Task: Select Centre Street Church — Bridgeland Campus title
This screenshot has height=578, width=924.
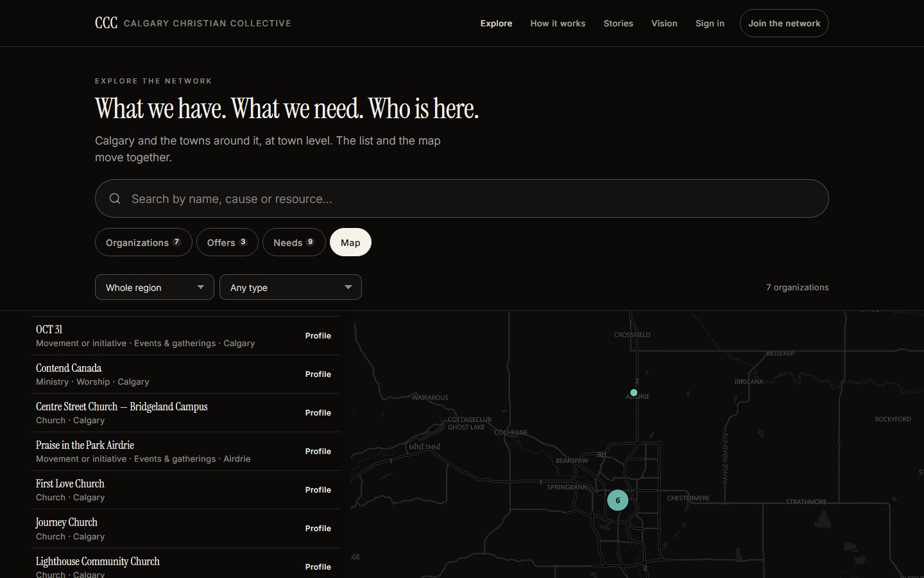Action: pyautogui.click(x=122, y=407)
